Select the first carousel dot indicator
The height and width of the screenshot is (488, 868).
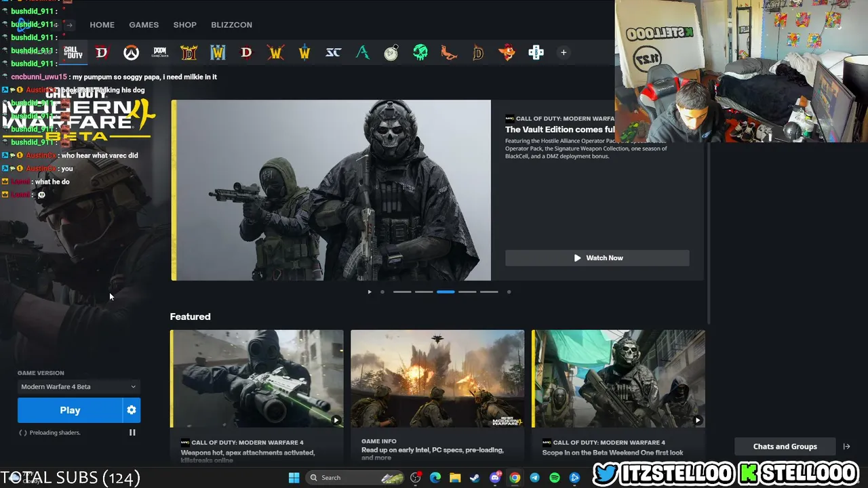[x=382, y=291]
